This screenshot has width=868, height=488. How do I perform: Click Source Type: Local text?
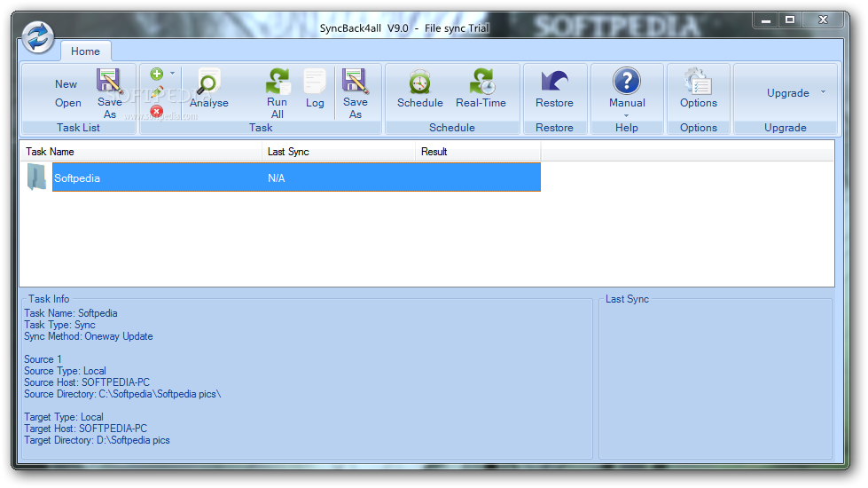click(x=66, y=371)
